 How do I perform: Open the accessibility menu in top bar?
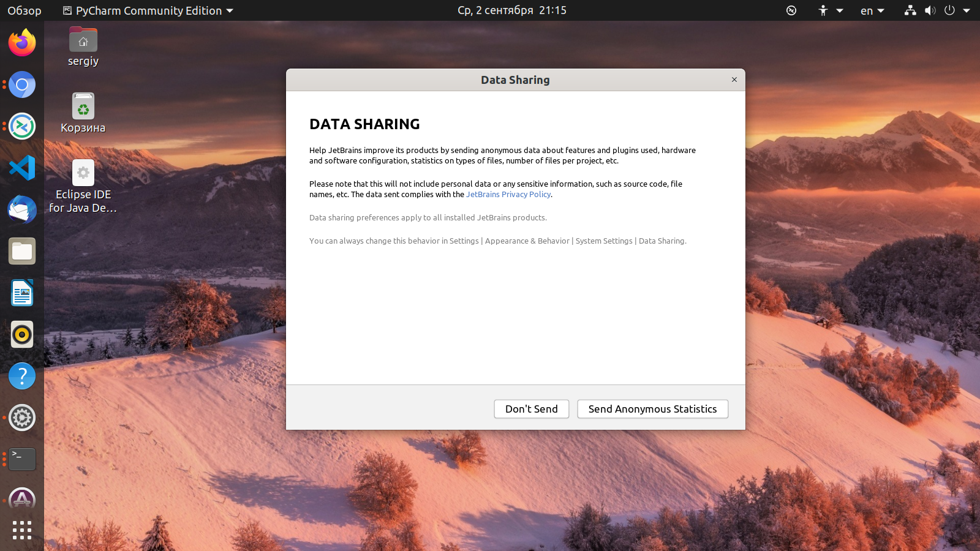[x=830, y=10]
